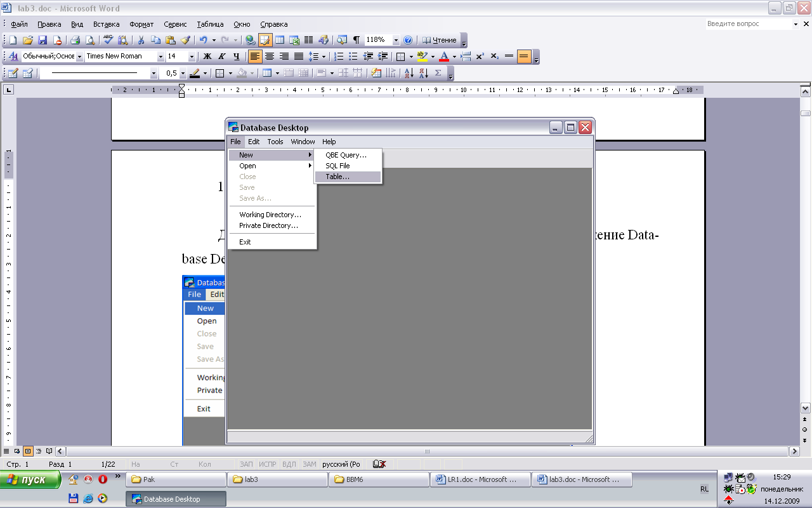
Task: Click the AutoSum sigma icon
Action: pyautogui.click(x=438, y=73)
